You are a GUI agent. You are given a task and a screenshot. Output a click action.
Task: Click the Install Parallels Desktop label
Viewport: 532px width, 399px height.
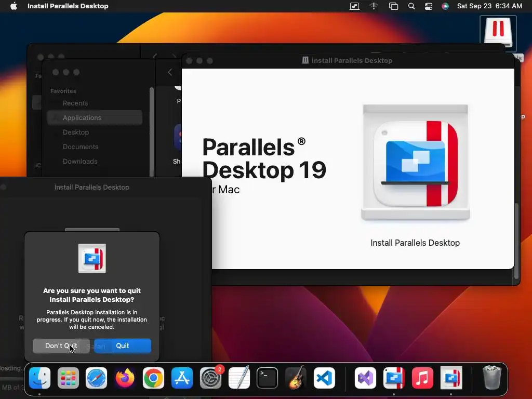point(415,243)
